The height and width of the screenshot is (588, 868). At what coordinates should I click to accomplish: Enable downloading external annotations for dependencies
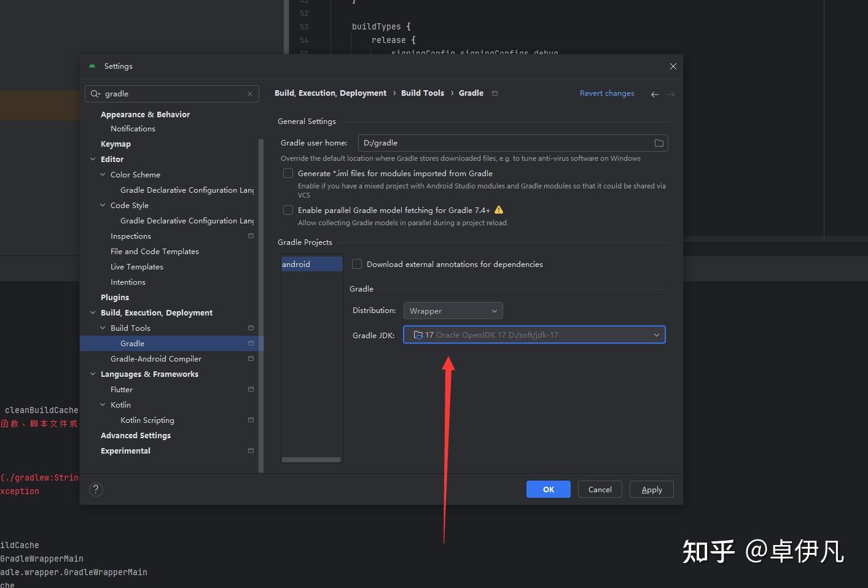point(357,264)
